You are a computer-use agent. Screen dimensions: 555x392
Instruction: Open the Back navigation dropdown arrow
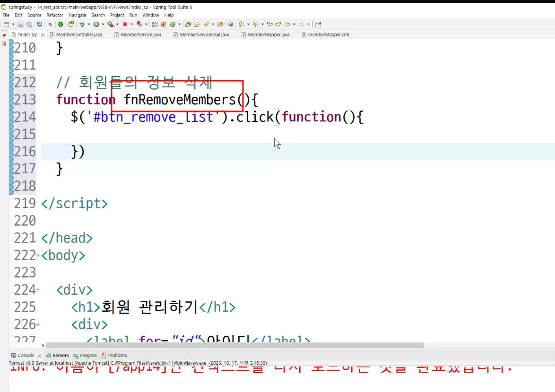point(294,25)
